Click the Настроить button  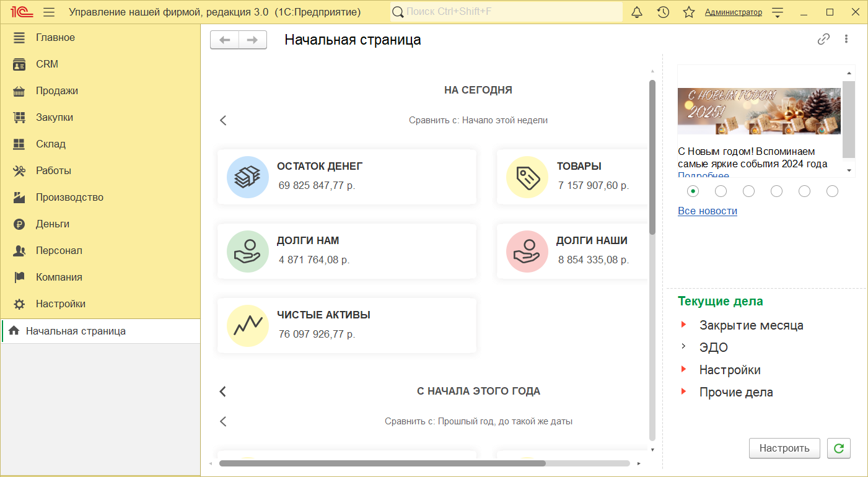pyautogui.click(x=784, y=449)
